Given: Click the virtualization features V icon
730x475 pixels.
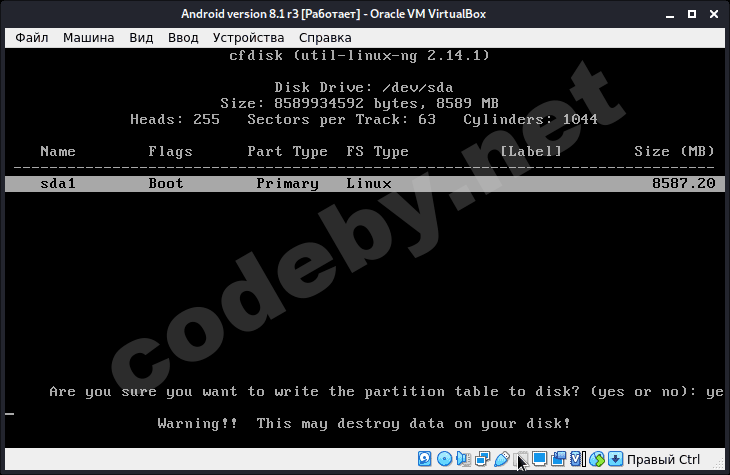Looking at the screenshot, I should tap(577, 459).
